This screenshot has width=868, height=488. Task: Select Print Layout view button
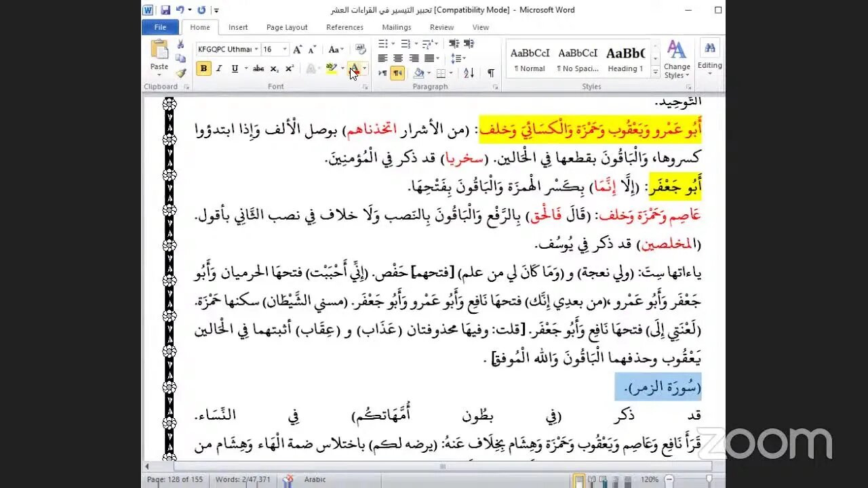click(x=580, y=480)
